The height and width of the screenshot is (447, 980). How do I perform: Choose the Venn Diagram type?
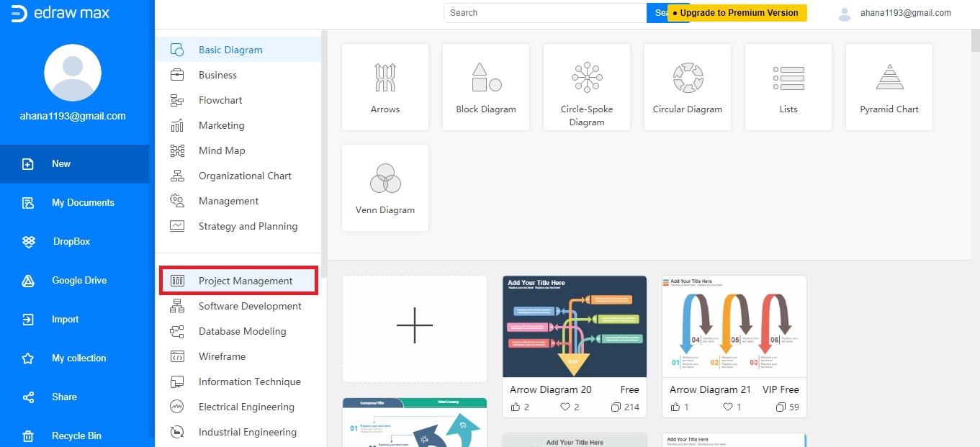[x=385, y=188]
